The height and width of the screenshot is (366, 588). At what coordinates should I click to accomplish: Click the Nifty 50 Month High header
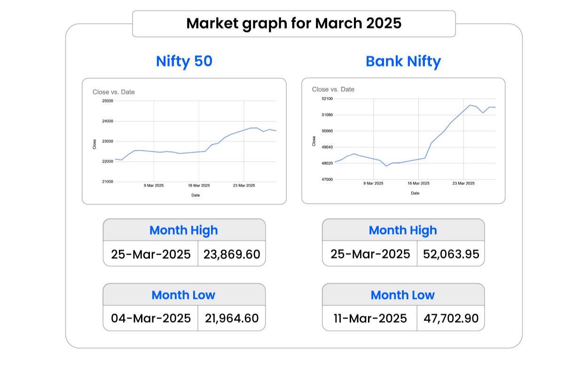click(184, 230)
